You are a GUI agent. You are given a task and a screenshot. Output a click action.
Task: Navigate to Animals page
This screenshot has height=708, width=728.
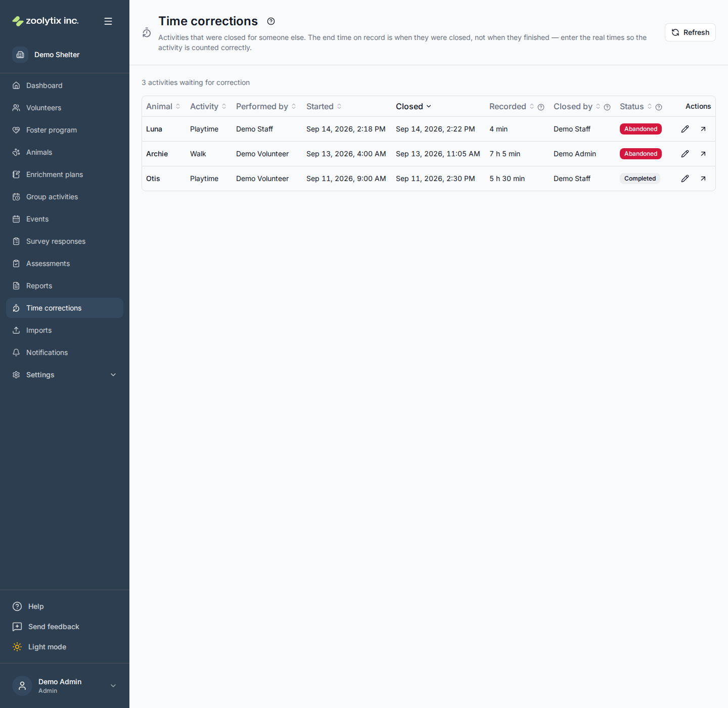[x=65, y=152]
